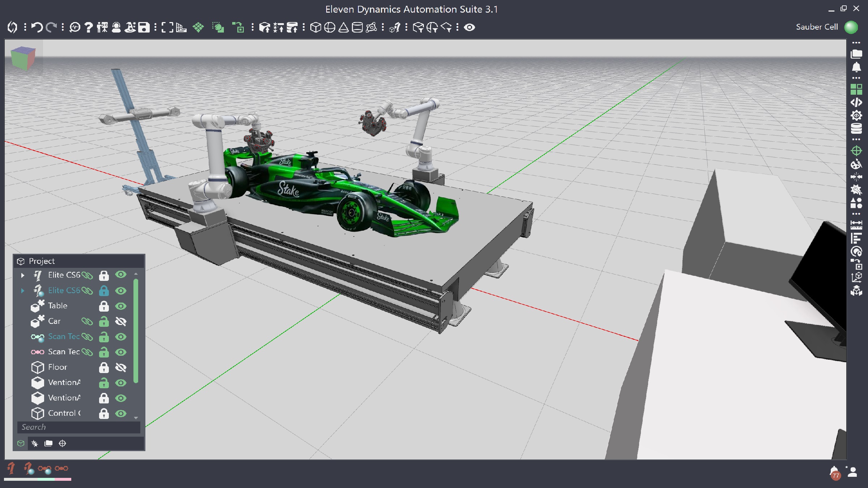
Task: Click the orientation cube in viewport
Action: (x=23, y=58)
